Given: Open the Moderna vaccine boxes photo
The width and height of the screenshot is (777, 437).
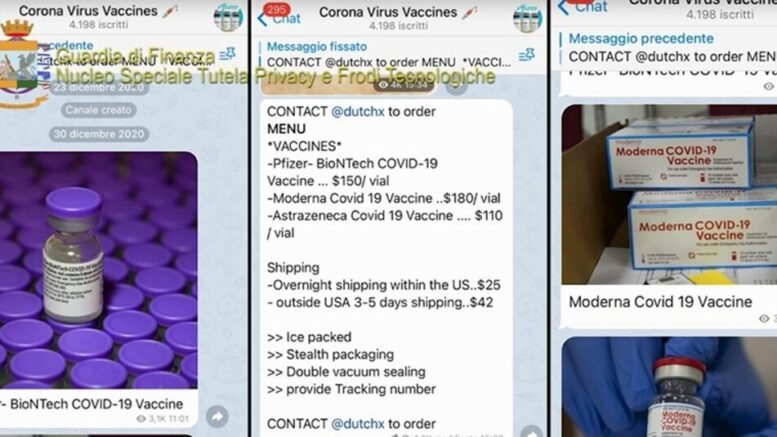Looking at the screenshot, I should [669, 194].
